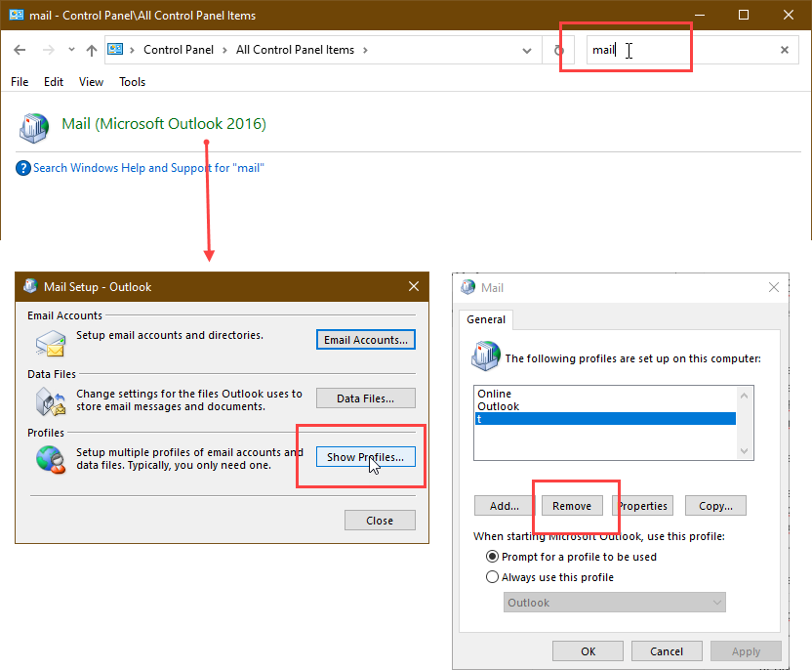The height and width of the screenshot is (670, 812).
Task: Select the highlighted t profile
Action: click(x=605, y=419)
